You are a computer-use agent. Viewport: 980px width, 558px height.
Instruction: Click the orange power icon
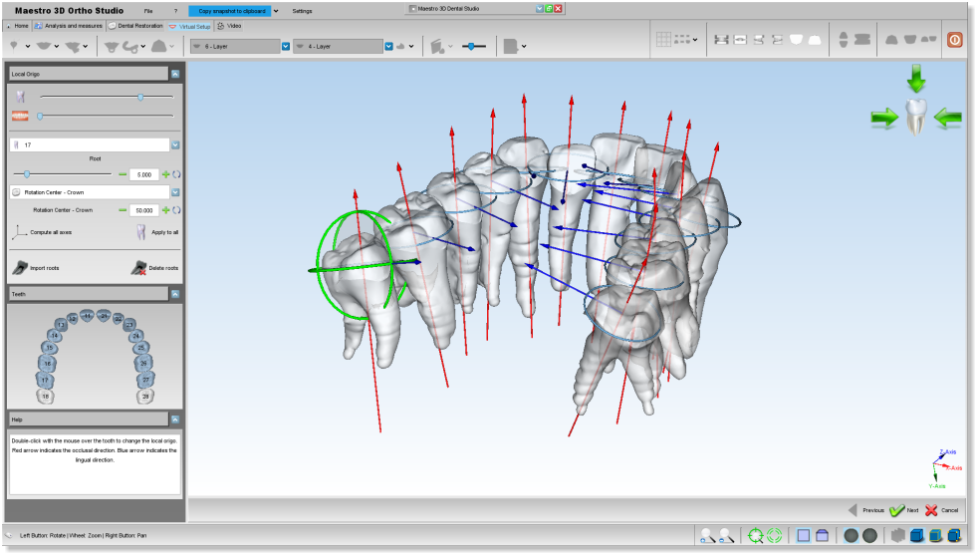954,40
